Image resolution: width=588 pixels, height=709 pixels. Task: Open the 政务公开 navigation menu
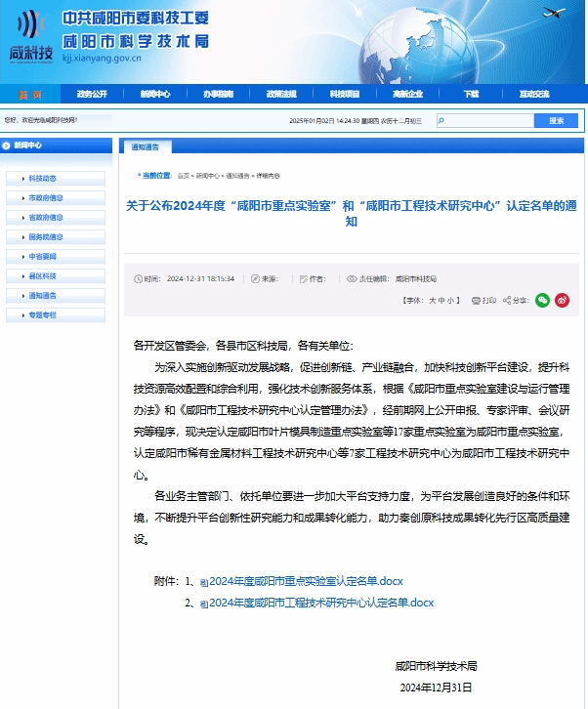(x=92, y=94)
